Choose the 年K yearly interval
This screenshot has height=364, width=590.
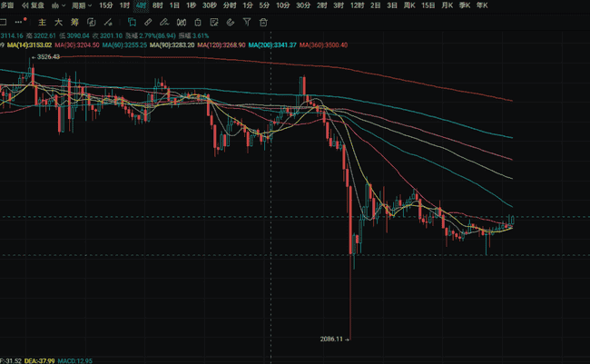[x=480, y=5]
